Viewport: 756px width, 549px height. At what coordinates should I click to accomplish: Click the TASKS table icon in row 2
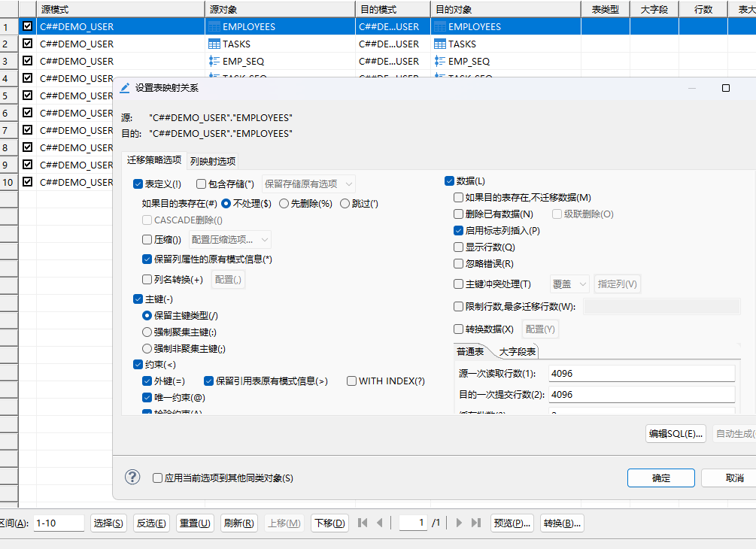click(216, 43)
